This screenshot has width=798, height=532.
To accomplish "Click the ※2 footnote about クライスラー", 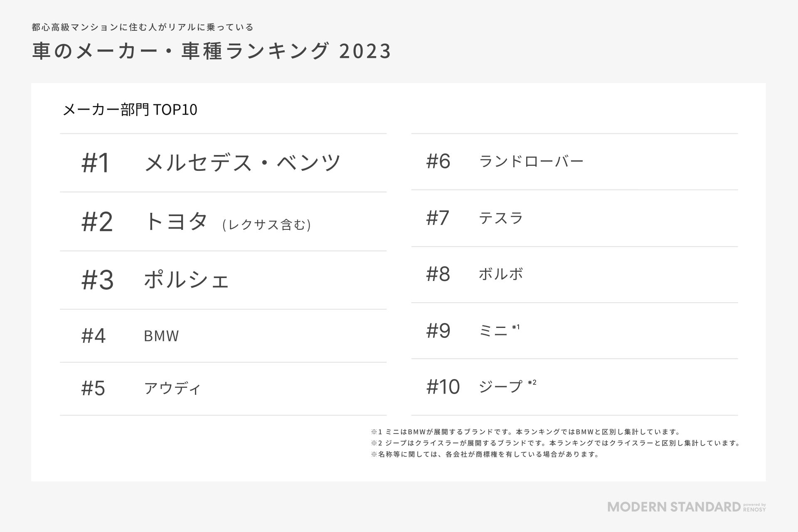I will [555, 443].
